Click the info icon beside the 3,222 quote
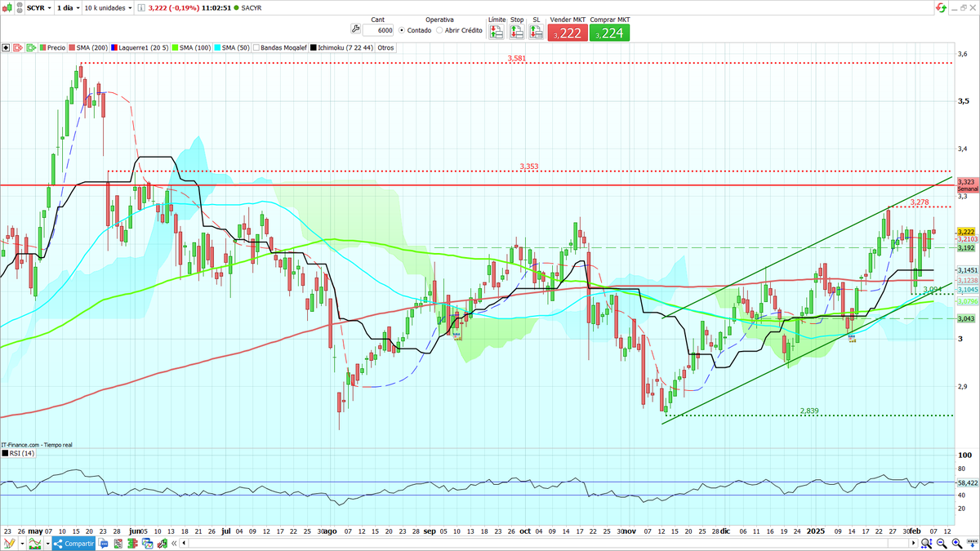This screenshot has width=980, height=551. click(x=142, y=7)
